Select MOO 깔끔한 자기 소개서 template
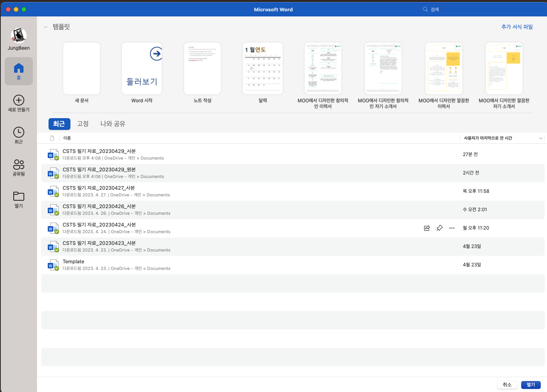The image size is (547, 392). [x=504, y=68]
